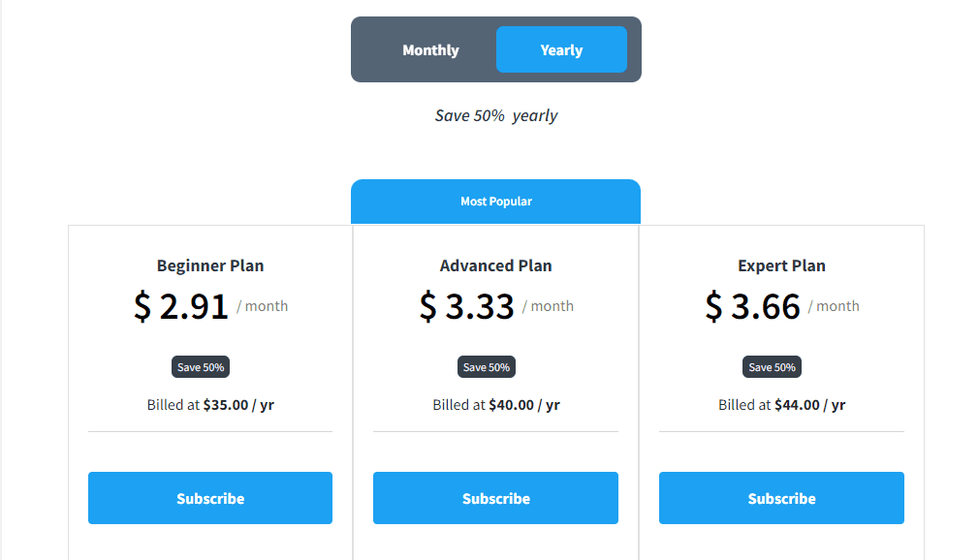Click the Advanced Plan heading
The width and height of the screenshot is (979, 560).
[495, 265]
